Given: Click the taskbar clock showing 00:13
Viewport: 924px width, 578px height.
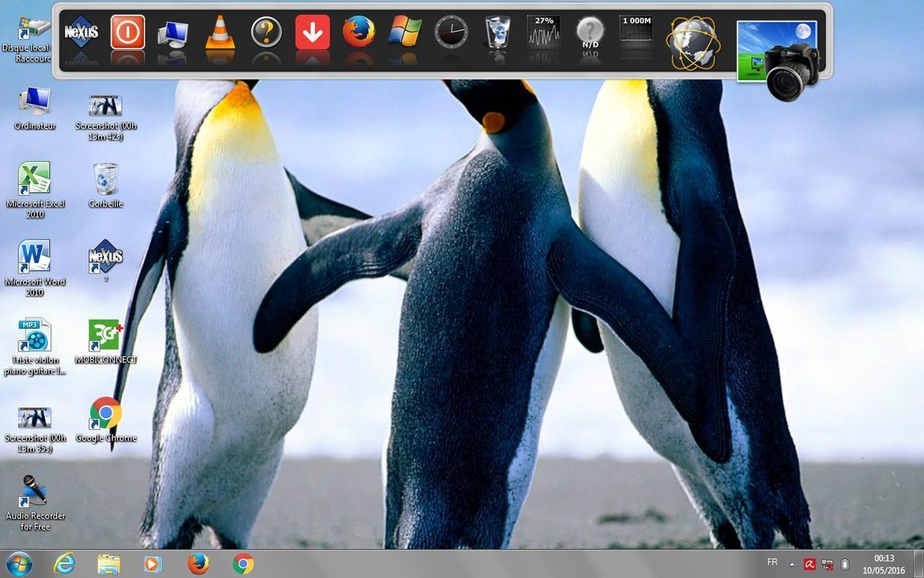Looking at the screenshot, I should (884, 564).
